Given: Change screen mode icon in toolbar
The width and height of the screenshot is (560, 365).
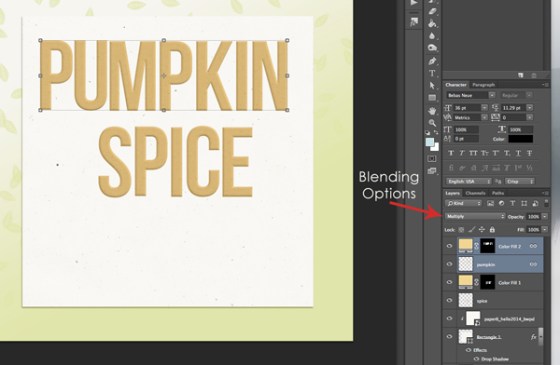Looking at the screenshot, I should click(432, 171).
